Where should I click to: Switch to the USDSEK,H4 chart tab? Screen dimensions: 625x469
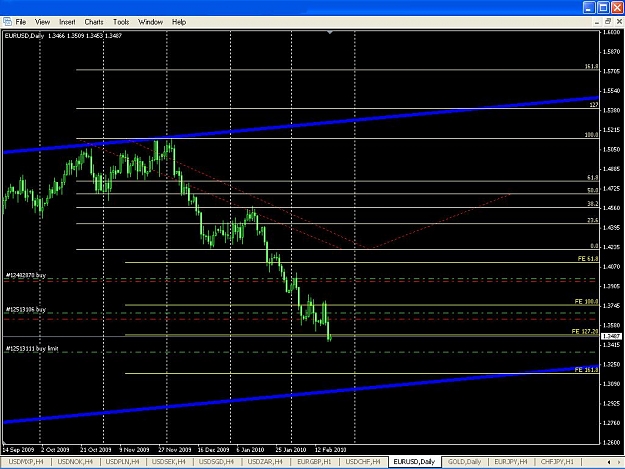pos(169,462)
